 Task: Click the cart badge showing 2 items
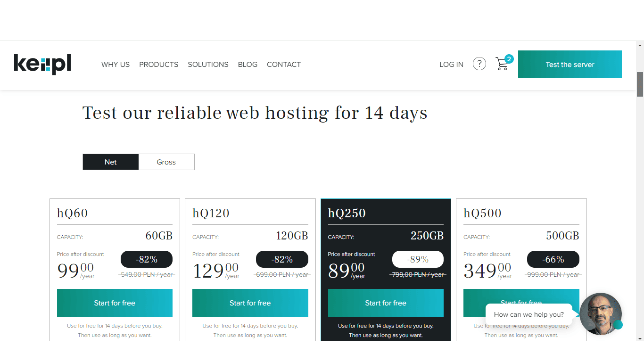click(509, 59)
